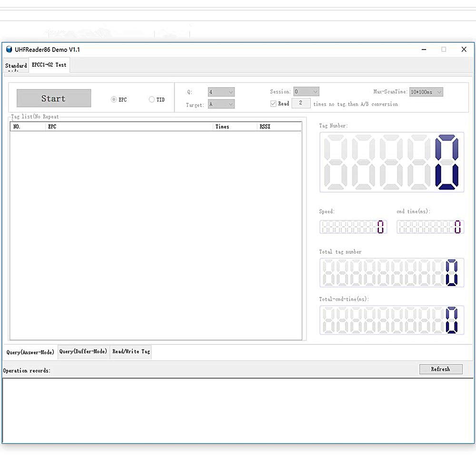Open the Query(Buffer-Mode) tab

pyautogui.click(x=83, y=352)
